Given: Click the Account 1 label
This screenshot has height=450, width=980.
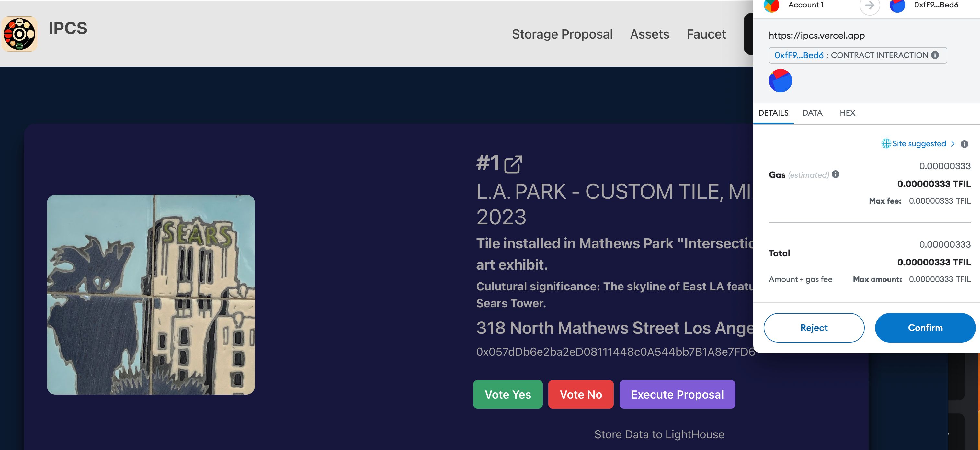Looking at the screenshot, I should pyautogui.click(x=806, y=5).
